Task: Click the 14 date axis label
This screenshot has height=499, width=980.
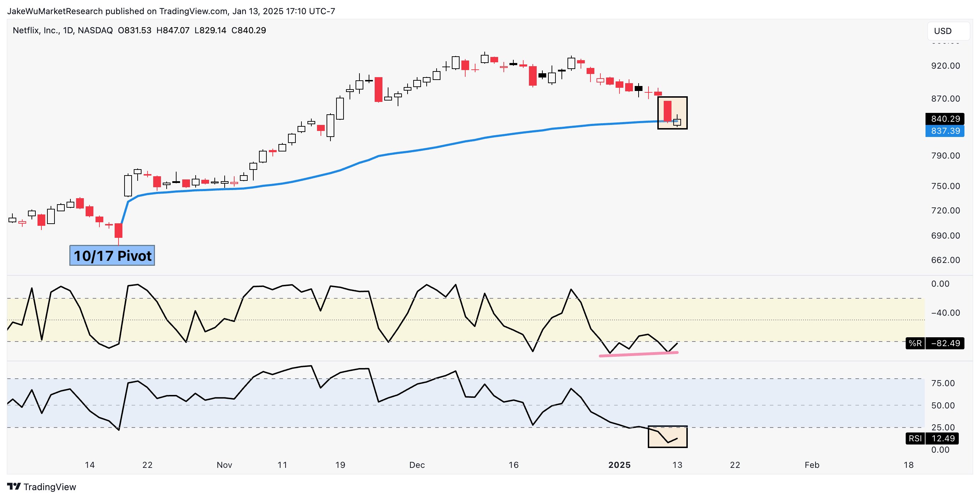Action: tap(90, 465)
